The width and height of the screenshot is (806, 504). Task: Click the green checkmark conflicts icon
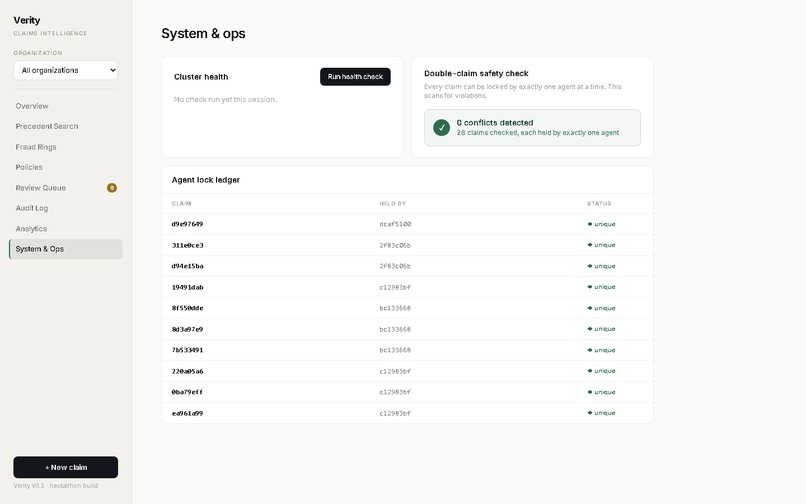[x=441, y=127]
